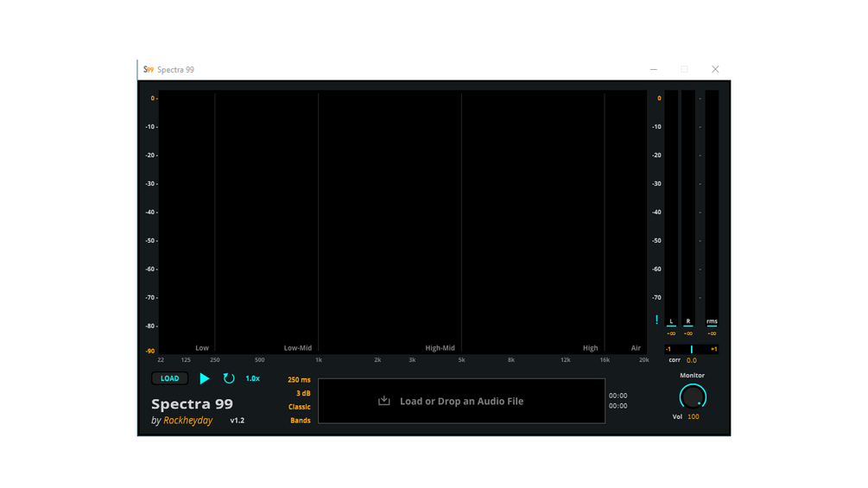Click the 5k frequency marker
Screen dimensions: 868x488
462,360
